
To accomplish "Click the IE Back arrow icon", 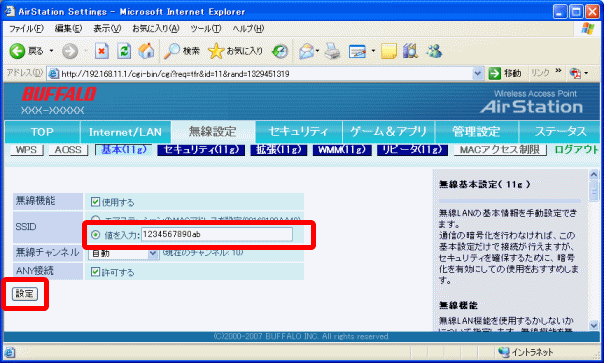I will click(x=17, y=51).
